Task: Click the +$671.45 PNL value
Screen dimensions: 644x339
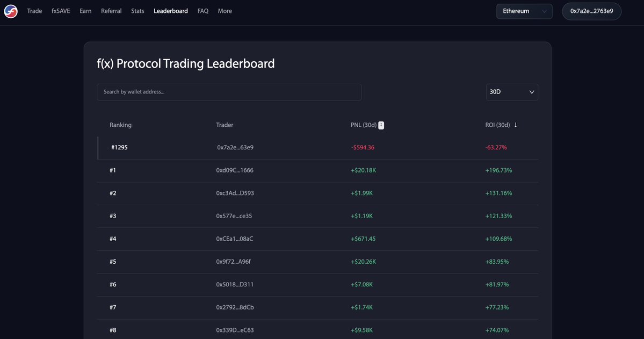Action: point(363,239)
